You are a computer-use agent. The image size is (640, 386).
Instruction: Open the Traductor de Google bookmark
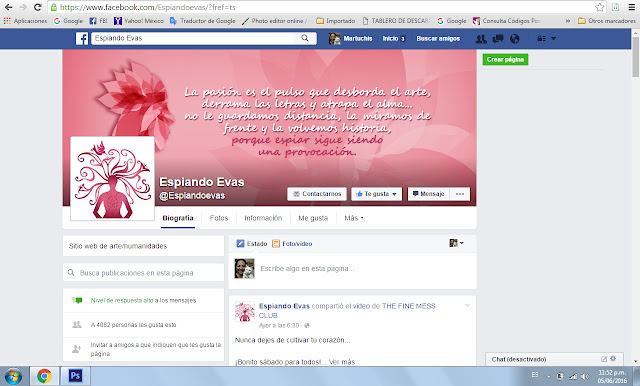pyautogui.click(x=202, y=21)
